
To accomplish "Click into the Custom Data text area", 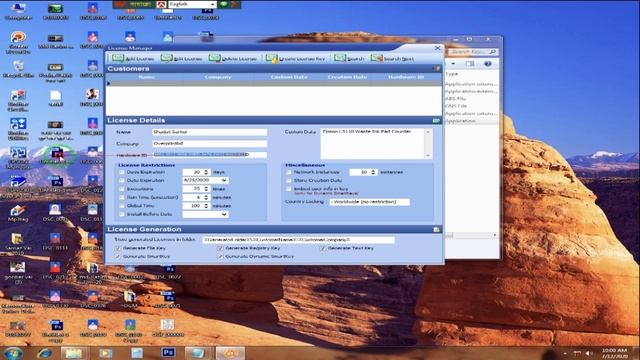I will 373,144.
